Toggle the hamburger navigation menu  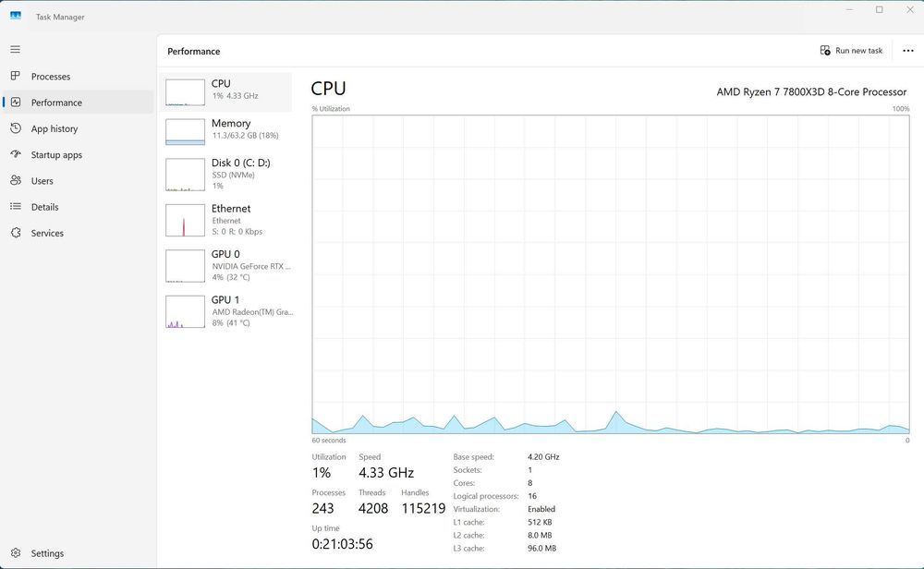point(16,50)
